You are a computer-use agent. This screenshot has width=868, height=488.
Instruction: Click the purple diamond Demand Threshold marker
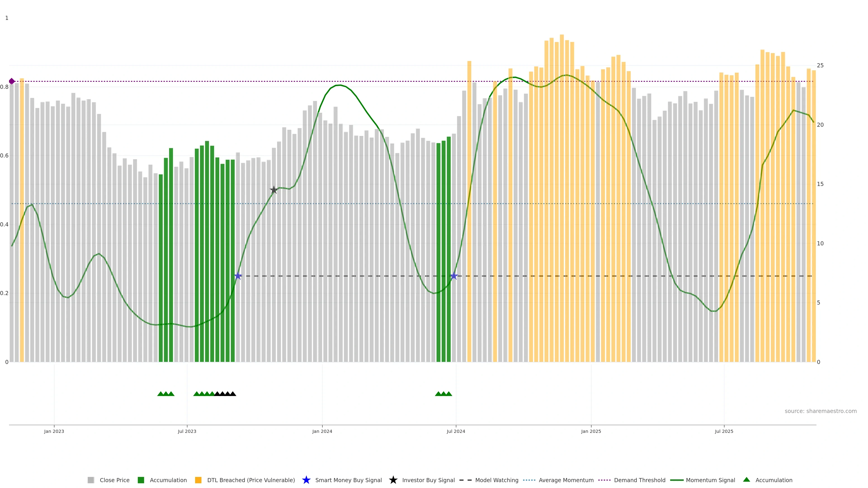12,81
